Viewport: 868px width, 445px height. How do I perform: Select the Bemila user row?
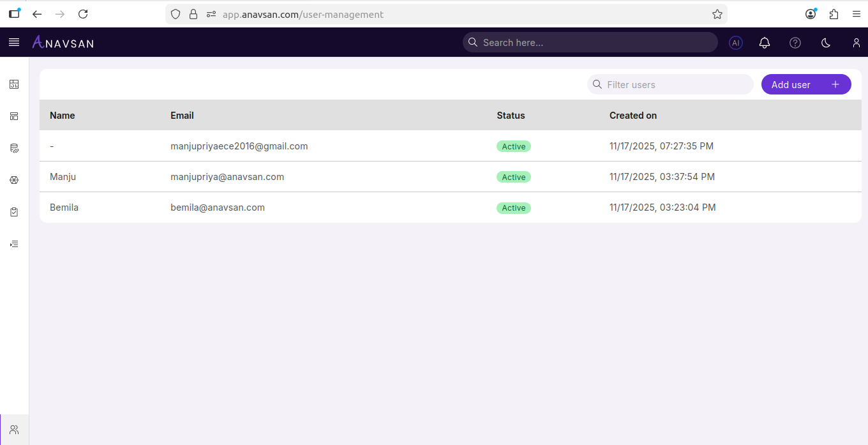pyautogui.click(x=64, y=207)
